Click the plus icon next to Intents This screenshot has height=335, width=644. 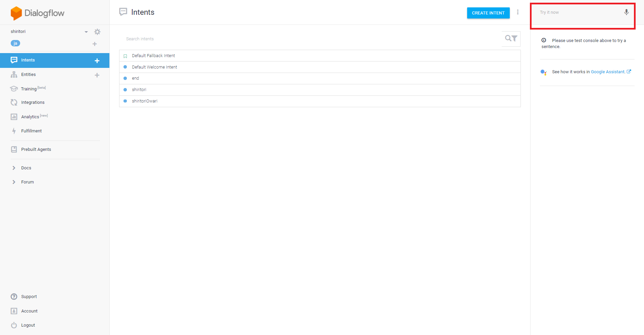point(97,61)
